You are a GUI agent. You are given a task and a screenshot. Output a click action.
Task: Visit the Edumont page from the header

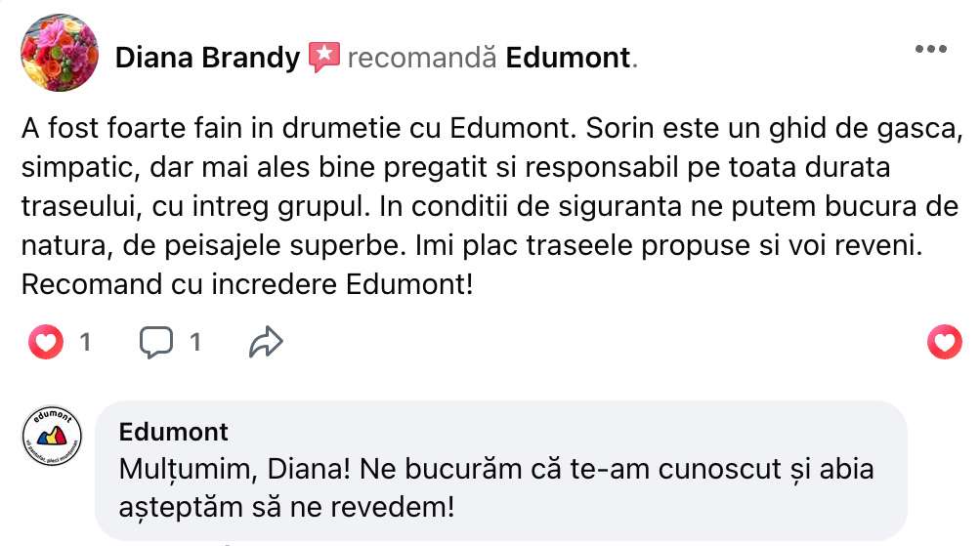pos(568,58)
